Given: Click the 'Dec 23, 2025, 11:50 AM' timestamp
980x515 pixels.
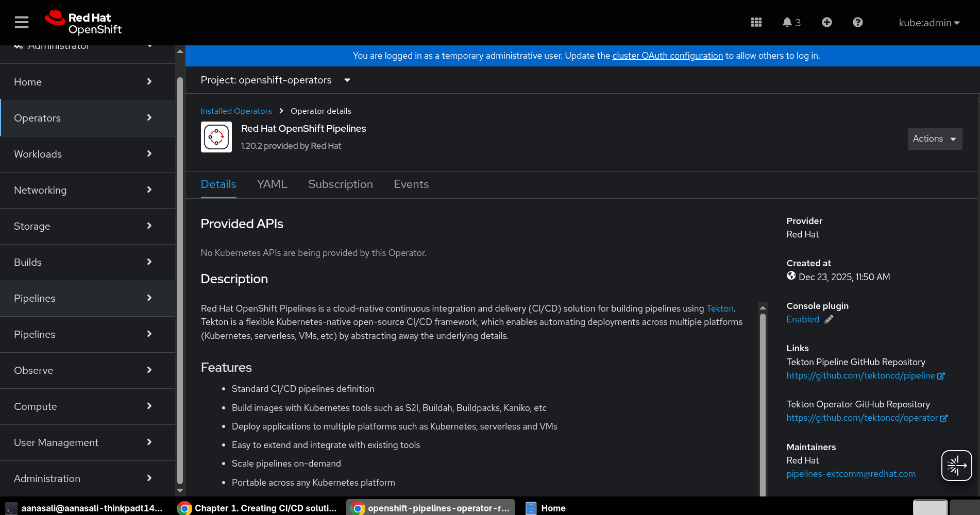Looking at the screenshot, I should click(844, 277).
